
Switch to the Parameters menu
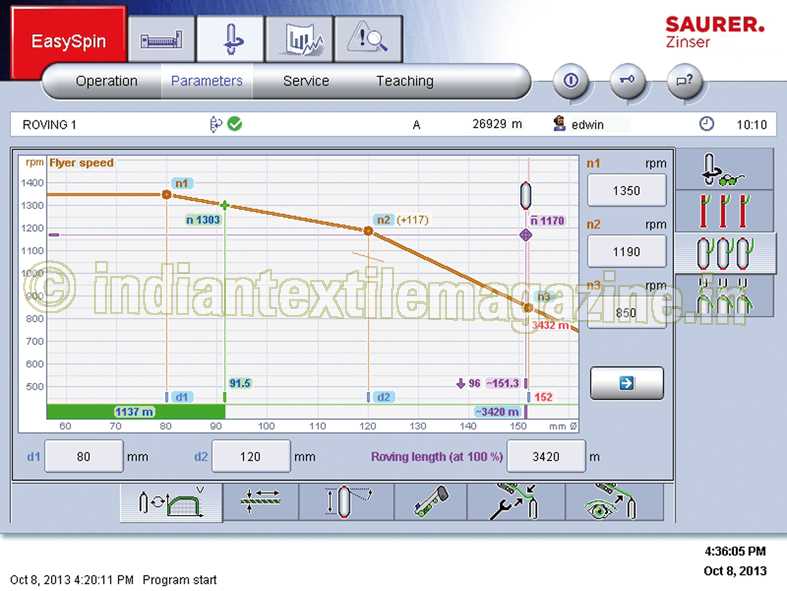[x=207, y=81]
